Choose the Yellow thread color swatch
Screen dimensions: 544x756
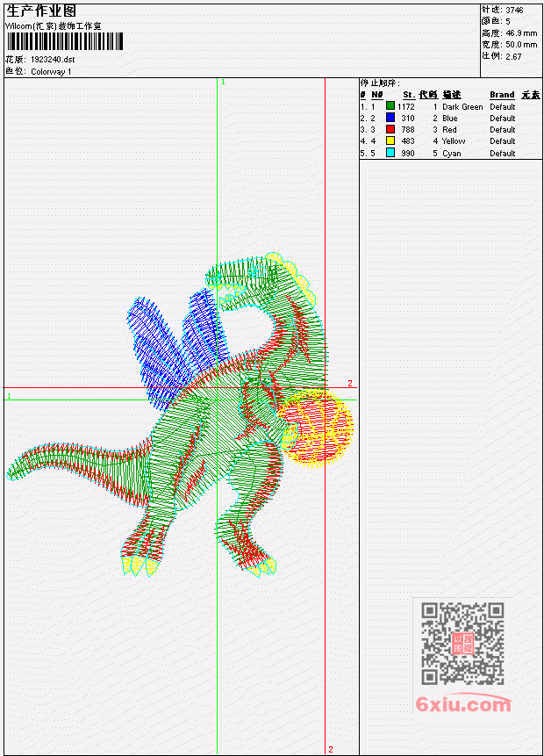390,140
